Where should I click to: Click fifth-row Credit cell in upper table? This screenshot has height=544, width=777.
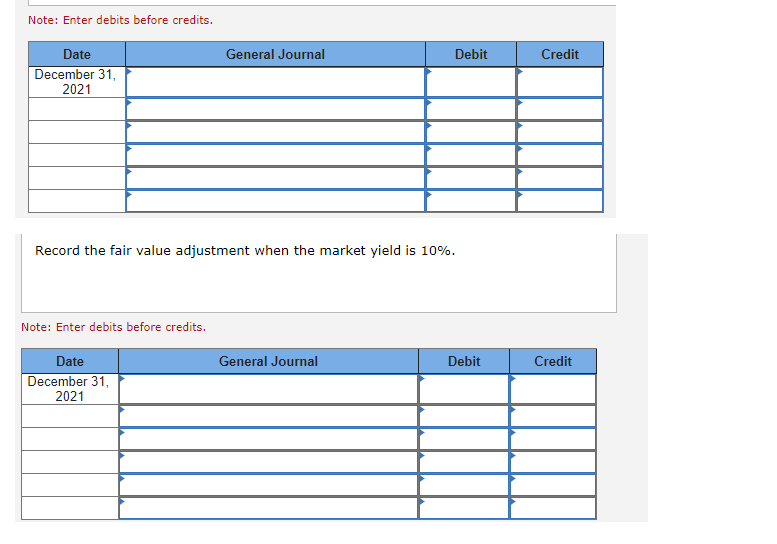click(x=560, y=178)
